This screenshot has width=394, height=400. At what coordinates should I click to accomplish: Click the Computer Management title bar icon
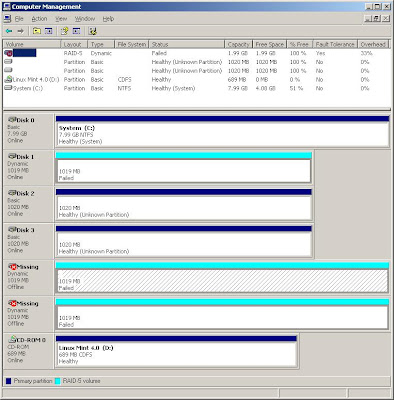coord(6,6)
